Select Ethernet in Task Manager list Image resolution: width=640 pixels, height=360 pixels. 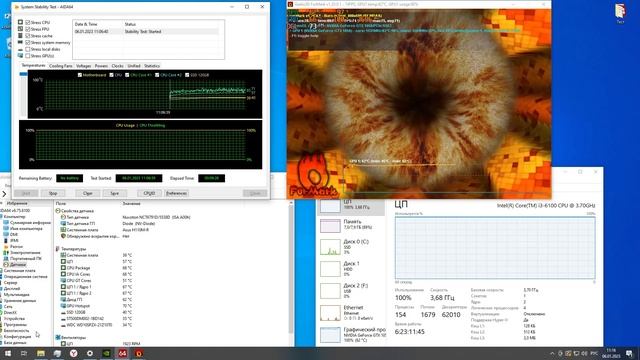[351, 313]
